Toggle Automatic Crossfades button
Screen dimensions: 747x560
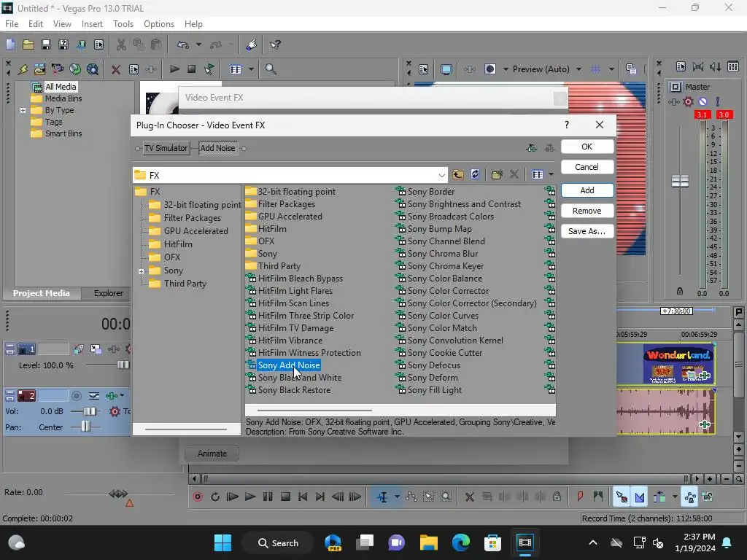click(x=639, y=497)
